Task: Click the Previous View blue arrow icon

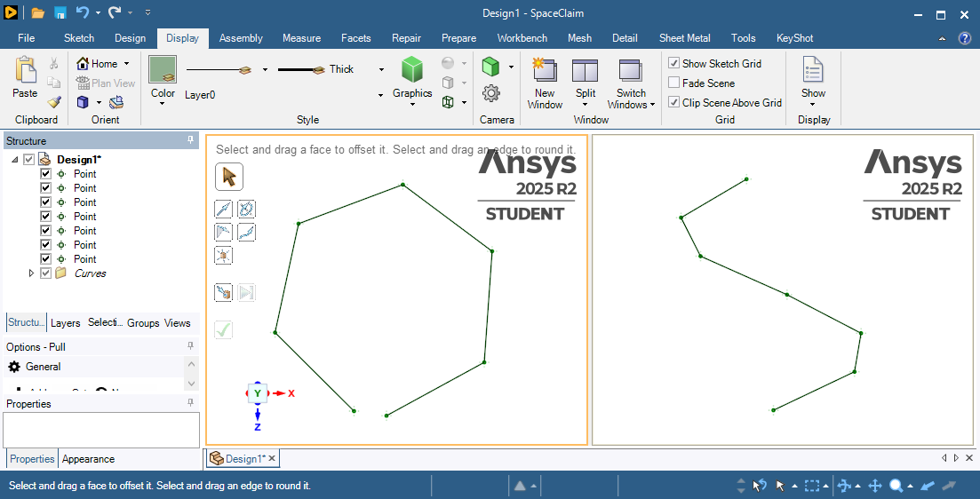Action: point(928,486)
